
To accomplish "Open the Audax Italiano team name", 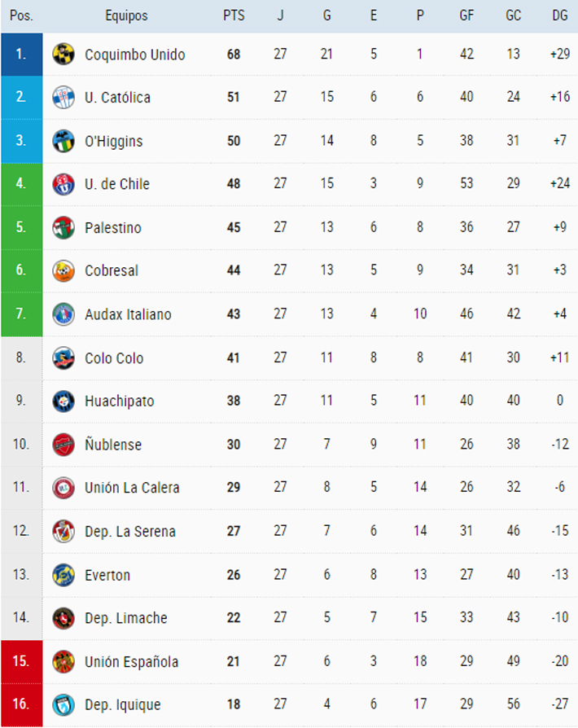I will (128, 314).
